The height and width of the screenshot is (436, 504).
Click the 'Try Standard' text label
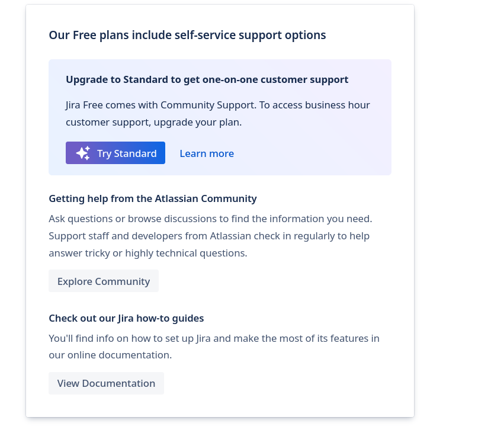(127, 153)
